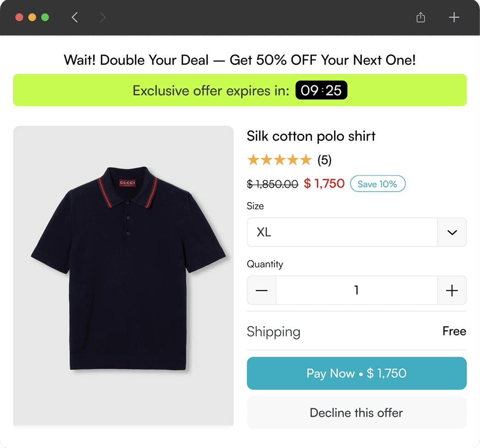The width and height of the screenshot is (480, 448).
Task: Decrease quantity with the minus button
Action: click(262, 290)
